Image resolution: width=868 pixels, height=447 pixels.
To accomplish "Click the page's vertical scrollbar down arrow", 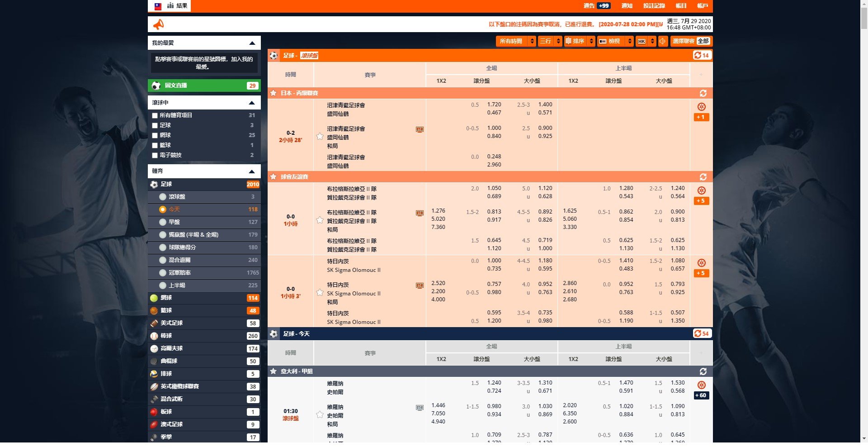I will point(864,438).
